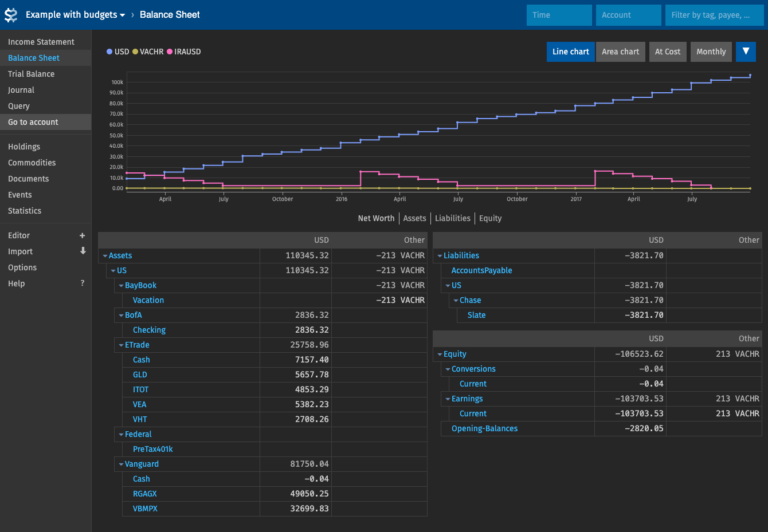Switch to Area chart mode
This screenshot has width=768, height=532.
point(621,52)
